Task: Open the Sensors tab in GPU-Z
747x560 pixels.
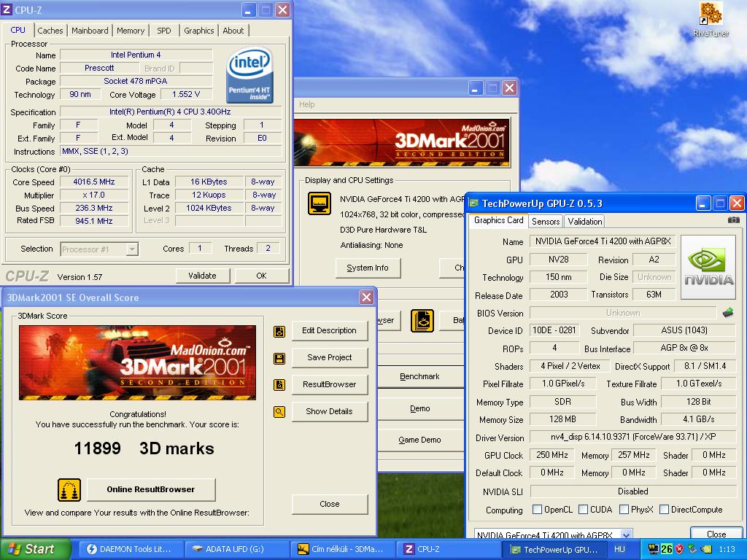Action: point(546,221)
